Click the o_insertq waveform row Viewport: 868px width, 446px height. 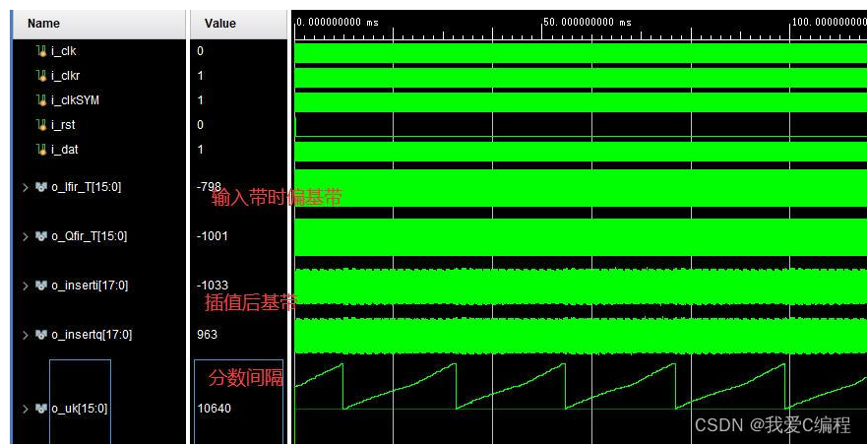(x=581, y=336)
